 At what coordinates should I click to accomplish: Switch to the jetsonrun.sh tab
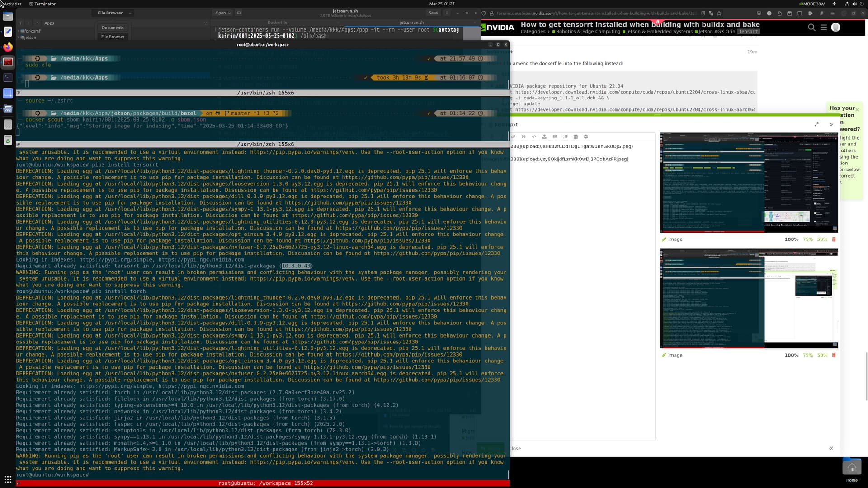coord(411,22)
